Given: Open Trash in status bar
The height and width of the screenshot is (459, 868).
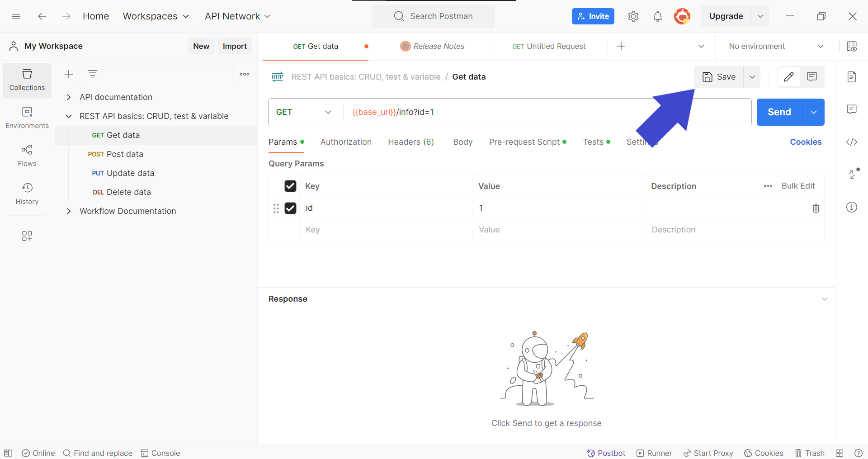Looking at the screenshot, I should tap(810, 453).
